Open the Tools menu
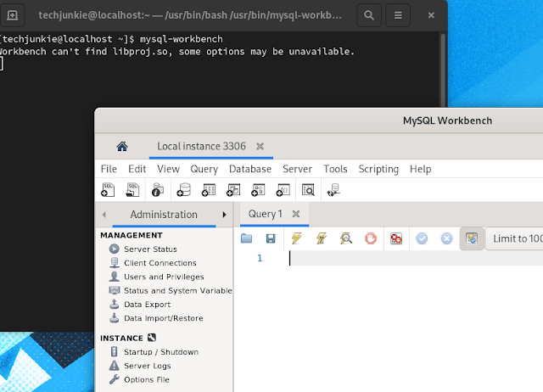 point(336,169)
